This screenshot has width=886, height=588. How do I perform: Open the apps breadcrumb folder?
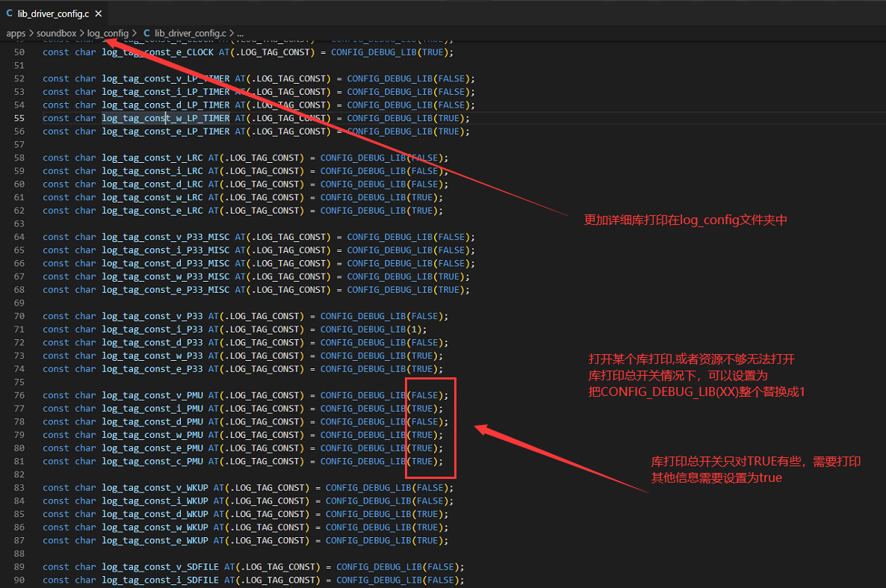click(16, 34)
